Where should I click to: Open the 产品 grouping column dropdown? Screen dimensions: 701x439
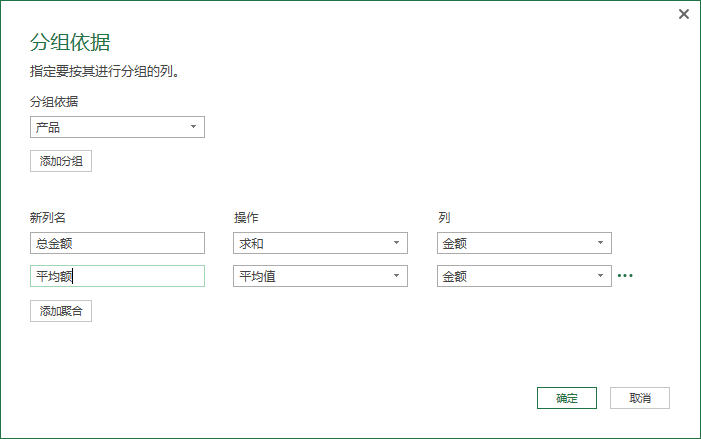[117, 127]
